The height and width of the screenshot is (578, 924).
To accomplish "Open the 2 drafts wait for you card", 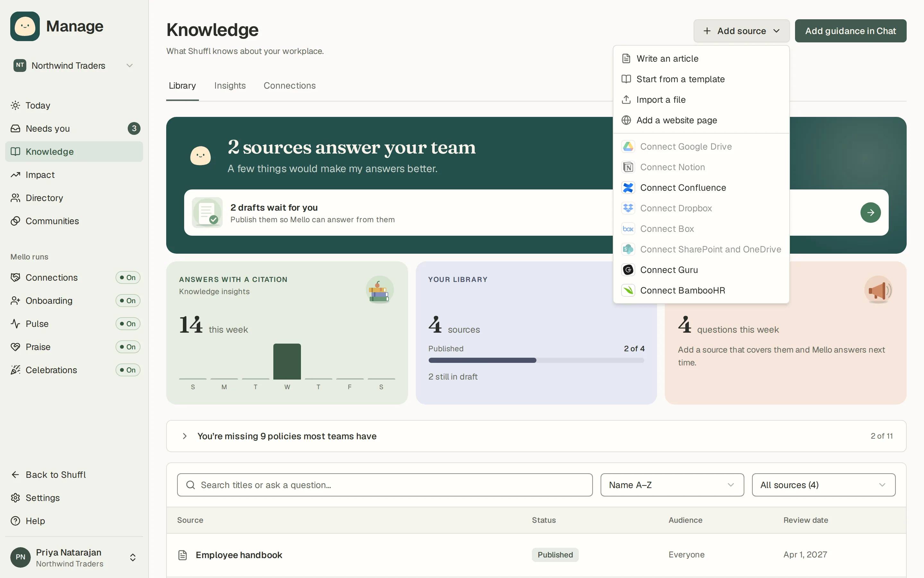I will point(536,213).
